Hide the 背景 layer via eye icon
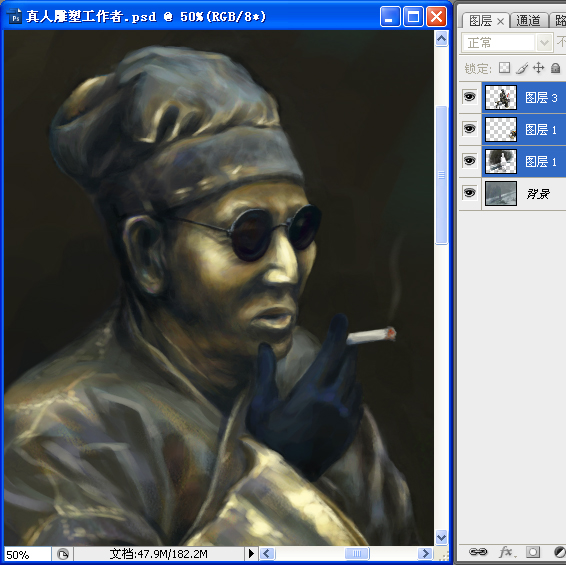 click(x=470, y=193)
